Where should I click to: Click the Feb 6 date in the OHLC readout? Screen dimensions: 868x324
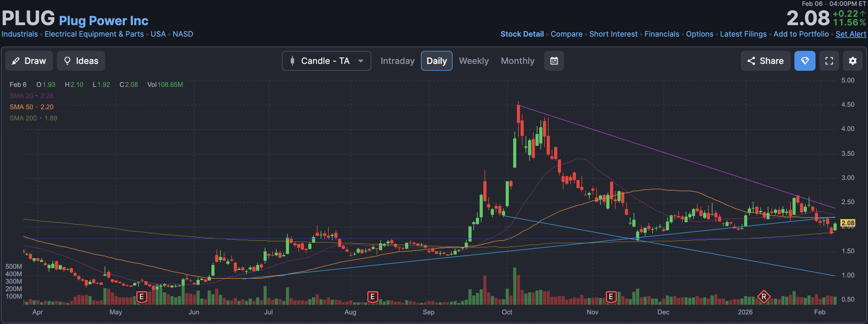18,85
